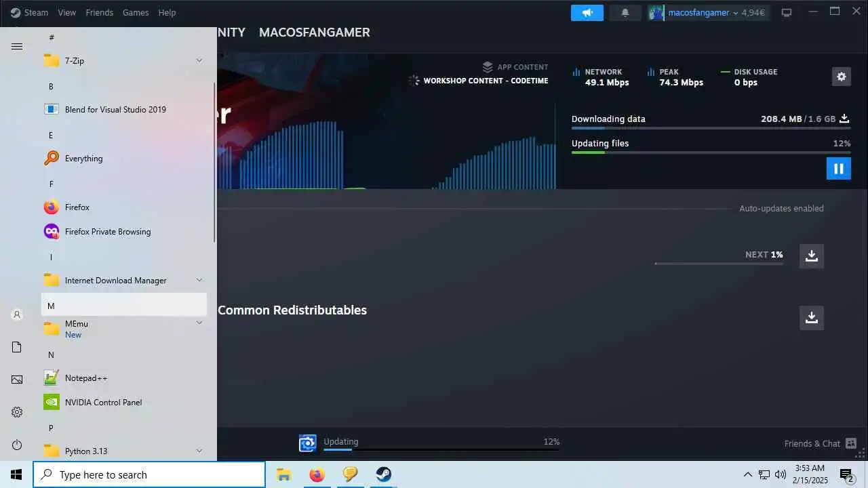Expand the MEmu folder chevron
Viewport: 868px width, 488px height.
[x=199, y=323]
